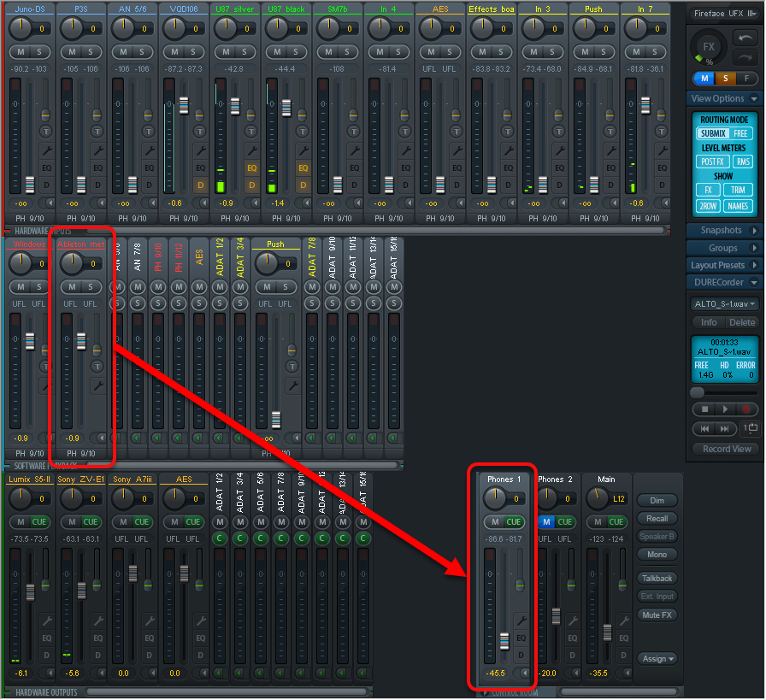Open the ALTO_S~1.wav file dropdown

(x=724, y=303)
